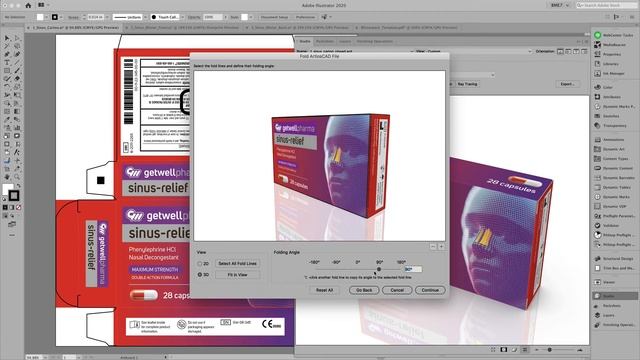
Task: Open the Dynamic Marks panel icon
Action: [x=598, y=107]
